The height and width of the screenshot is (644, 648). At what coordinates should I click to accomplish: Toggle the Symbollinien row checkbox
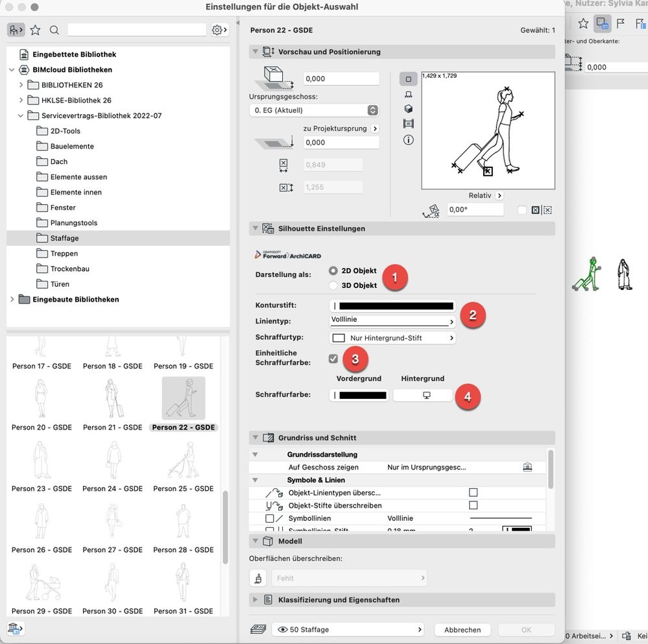[x=269, y=518]
